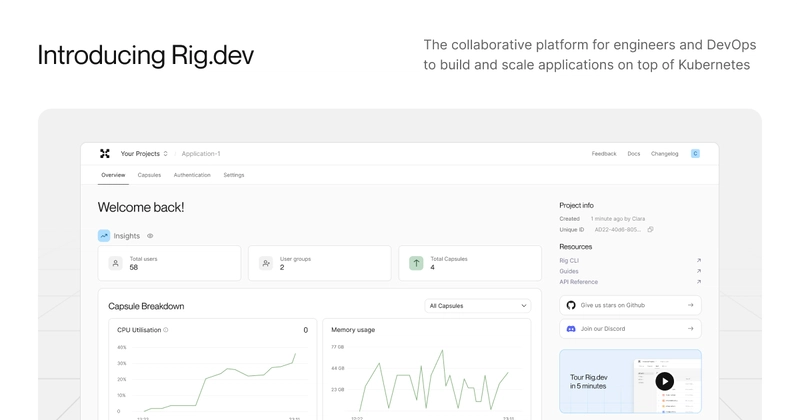Click the User groups icon
The width and height of the screenshot is (800, 420).
point(266,263)
